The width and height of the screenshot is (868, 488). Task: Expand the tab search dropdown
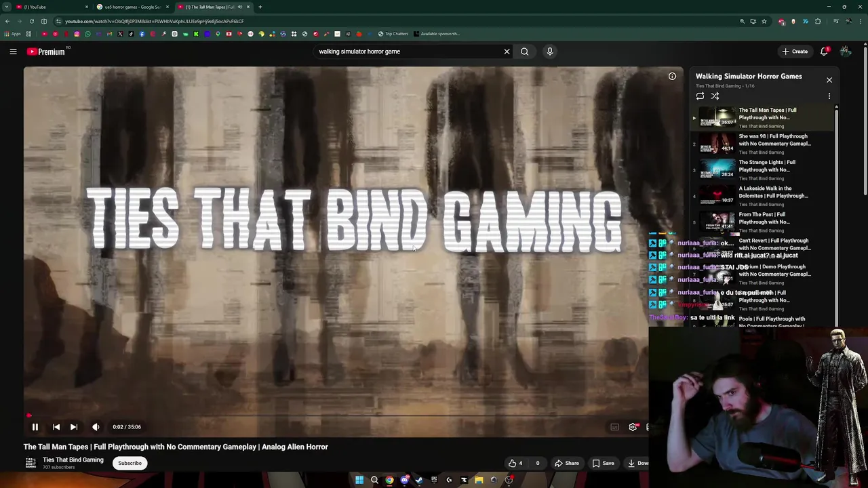6,7
